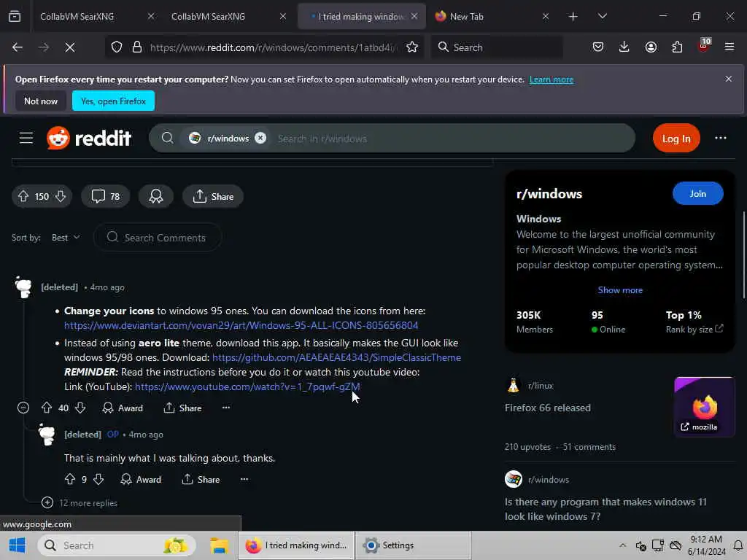Upvote the comment with 40 points
The image size is (747, 560).
(x=46, y=408)
